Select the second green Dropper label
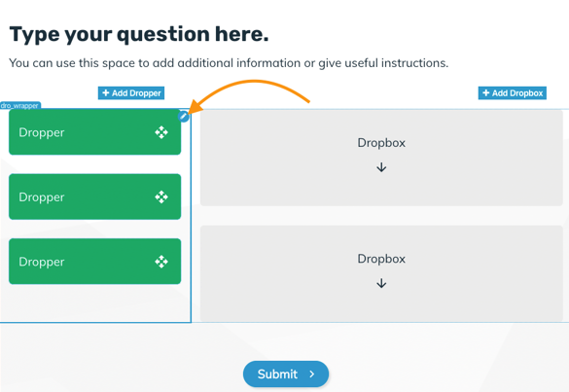 pyautogui.click(x=42, y=197)
